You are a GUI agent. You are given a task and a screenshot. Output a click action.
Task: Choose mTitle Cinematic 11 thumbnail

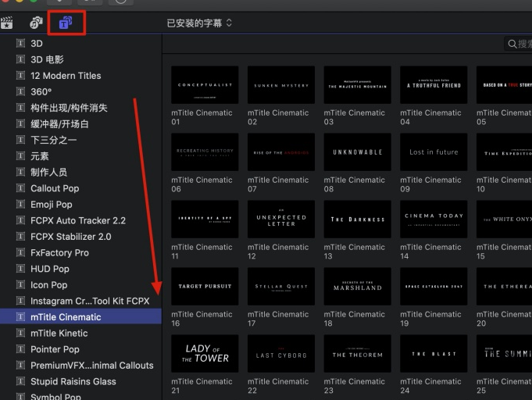[x=205, y=220]
